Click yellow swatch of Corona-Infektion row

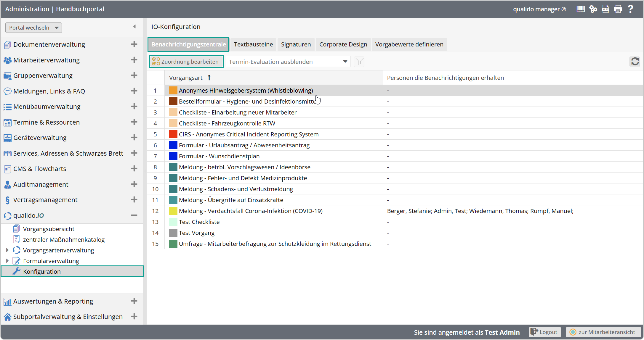coord(173,211)
